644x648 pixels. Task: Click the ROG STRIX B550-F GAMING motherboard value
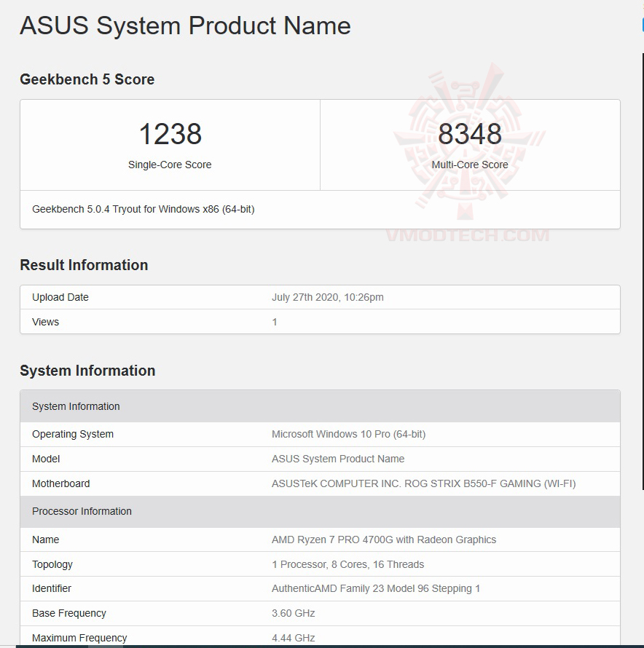click(x=423, y=483)
